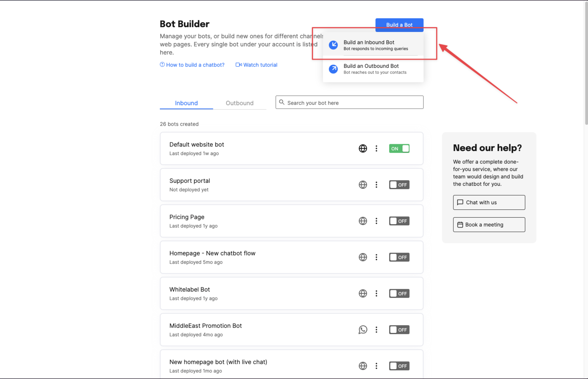Expand three-dot menu for MiddleEast Promotion Bot
The height and width of the screenshot is (379, 588).
click(376, 329)
